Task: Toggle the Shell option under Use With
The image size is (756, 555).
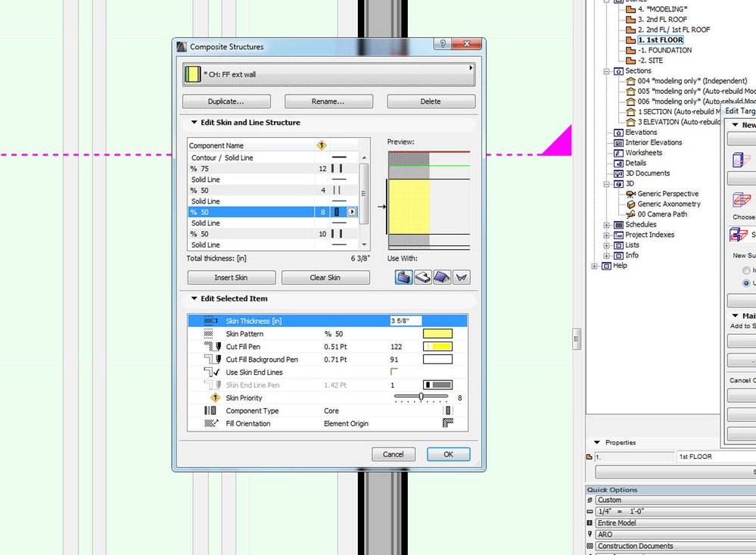Action: (x=462, y=277)
